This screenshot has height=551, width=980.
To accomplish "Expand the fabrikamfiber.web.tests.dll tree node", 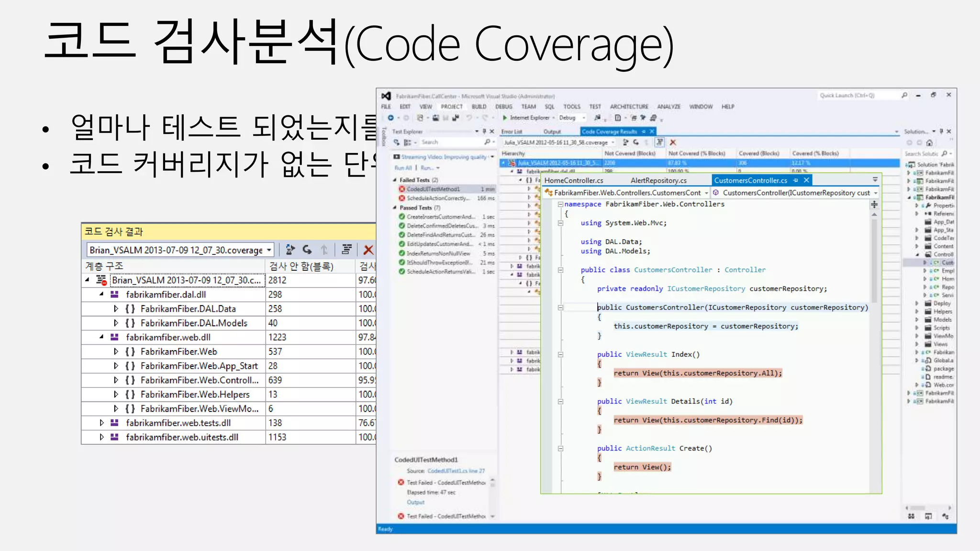I will (x=101, y=423).
